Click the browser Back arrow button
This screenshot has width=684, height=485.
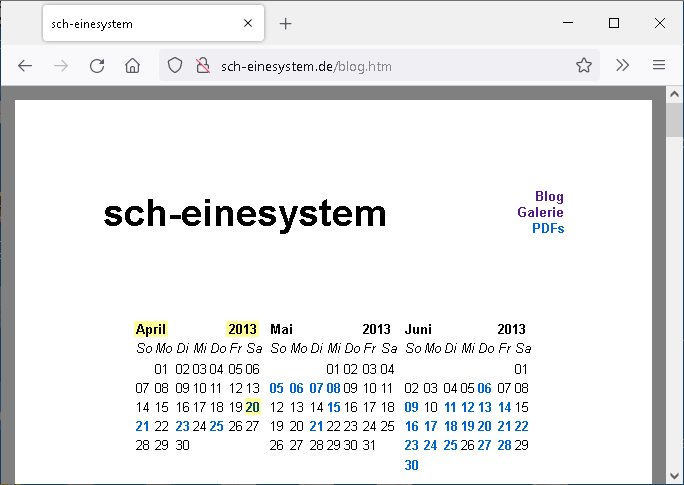[x=25, y=65]
